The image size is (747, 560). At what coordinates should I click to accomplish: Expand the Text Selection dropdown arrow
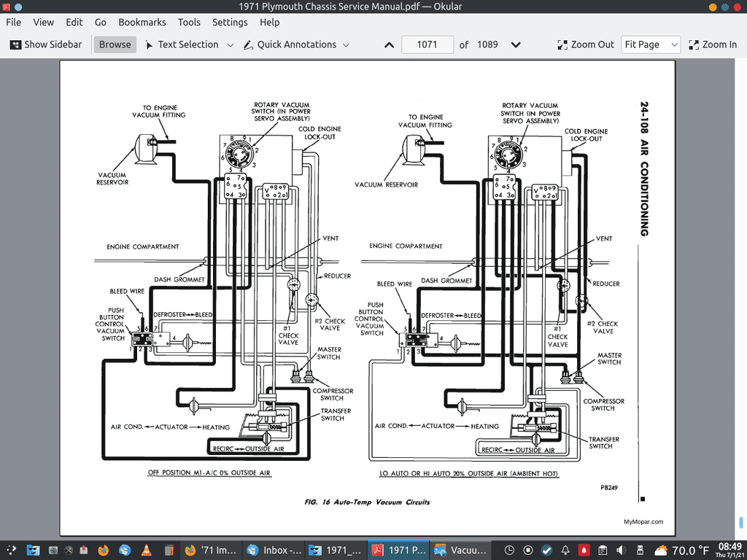click(x=231, y=45)
